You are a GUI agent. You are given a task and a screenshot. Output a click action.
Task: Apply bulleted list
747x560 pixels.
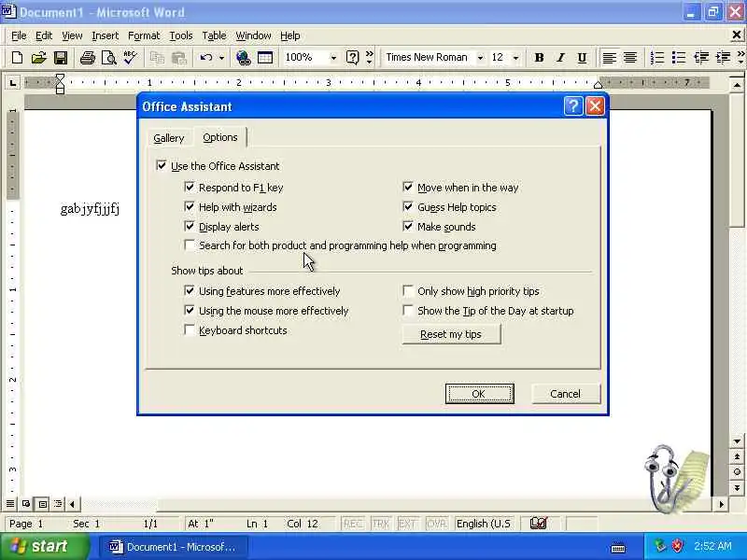pos(679,58)
